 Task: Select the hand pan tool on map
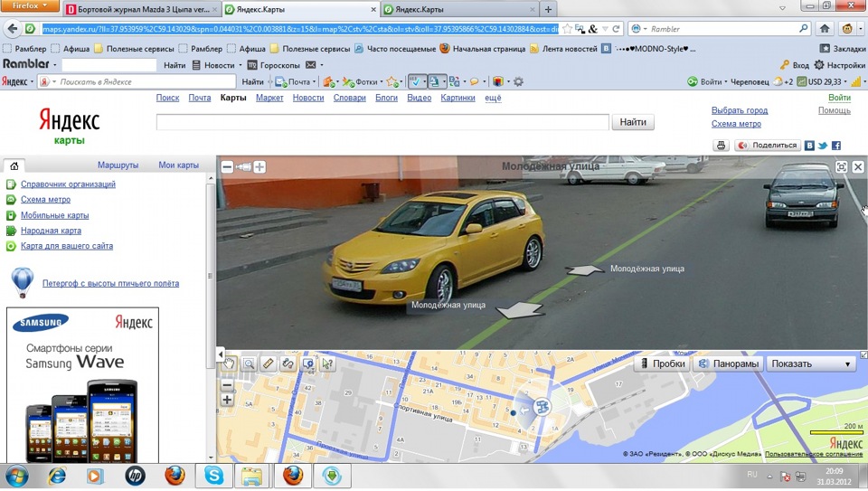[228, 364]
